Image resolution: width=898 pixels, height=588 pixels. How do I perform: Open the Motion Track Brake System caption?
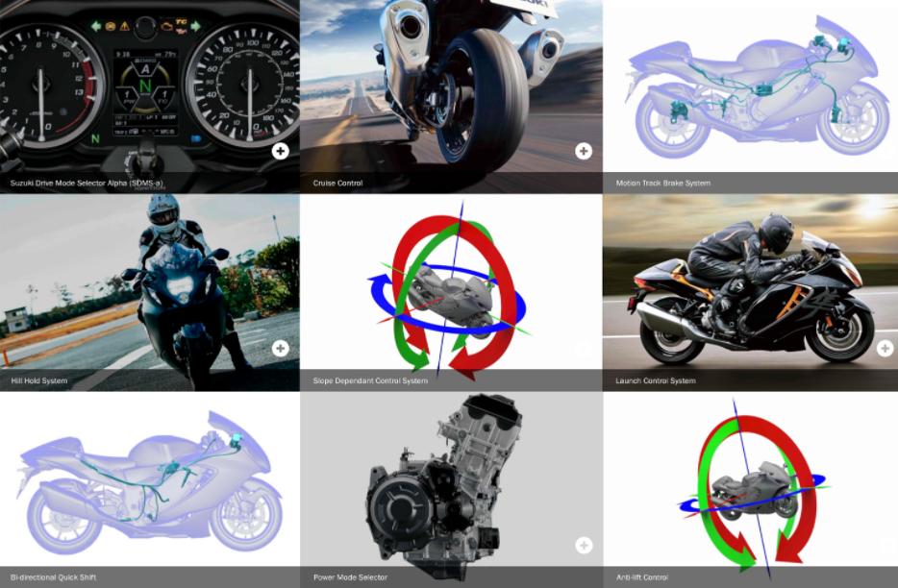tap(662, 184)
